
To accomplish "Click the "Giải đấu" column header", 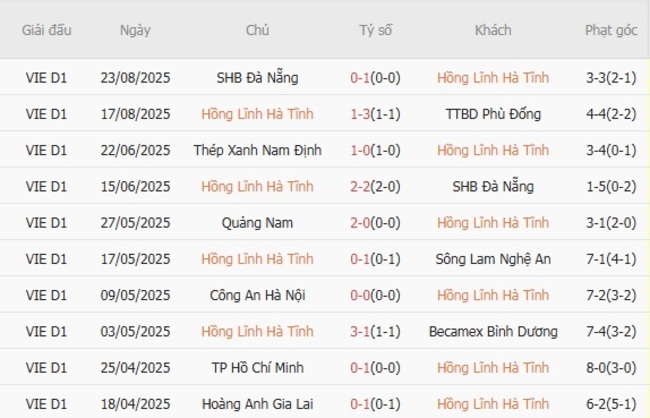I will coord(47,30).
